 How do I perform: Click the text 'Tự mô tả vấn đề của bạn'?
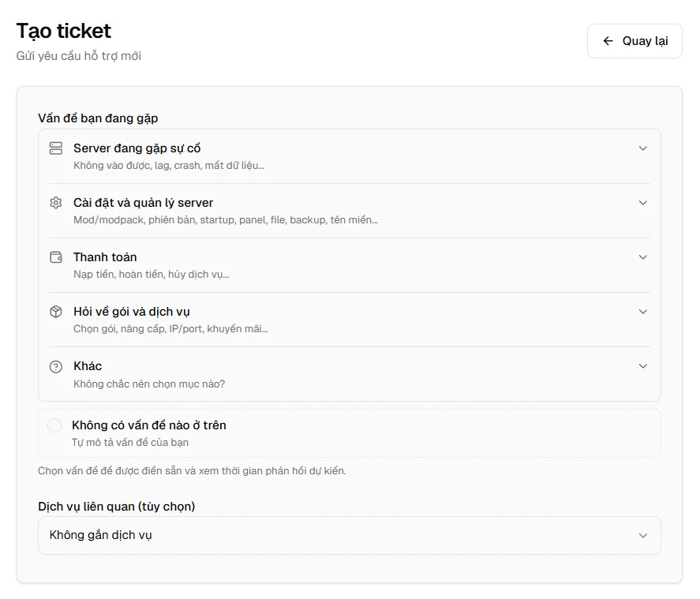pos(130,442)
